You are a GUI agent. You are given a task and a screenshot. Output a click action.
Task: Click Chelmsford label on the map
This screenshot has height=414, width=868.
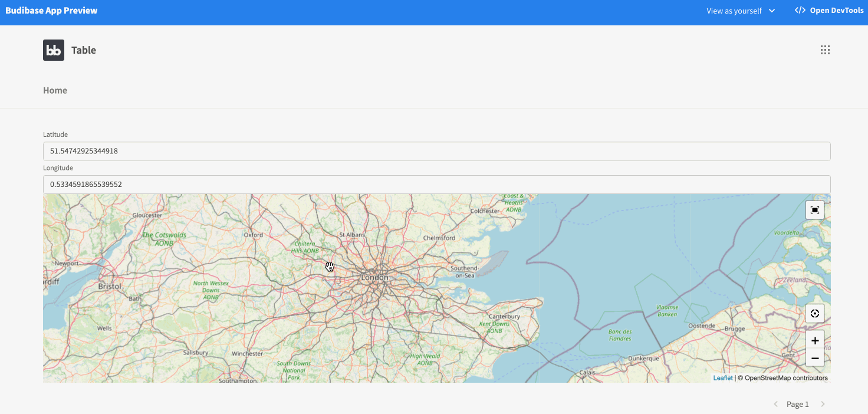439,238
